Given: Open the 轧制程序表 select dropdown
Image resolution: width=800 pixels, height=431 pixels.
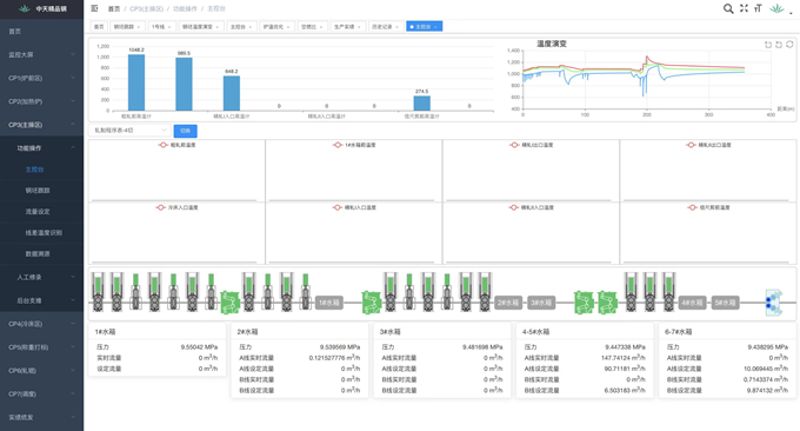Looking at the screenshot, I should pyautogui.click(x=130, y=131).
